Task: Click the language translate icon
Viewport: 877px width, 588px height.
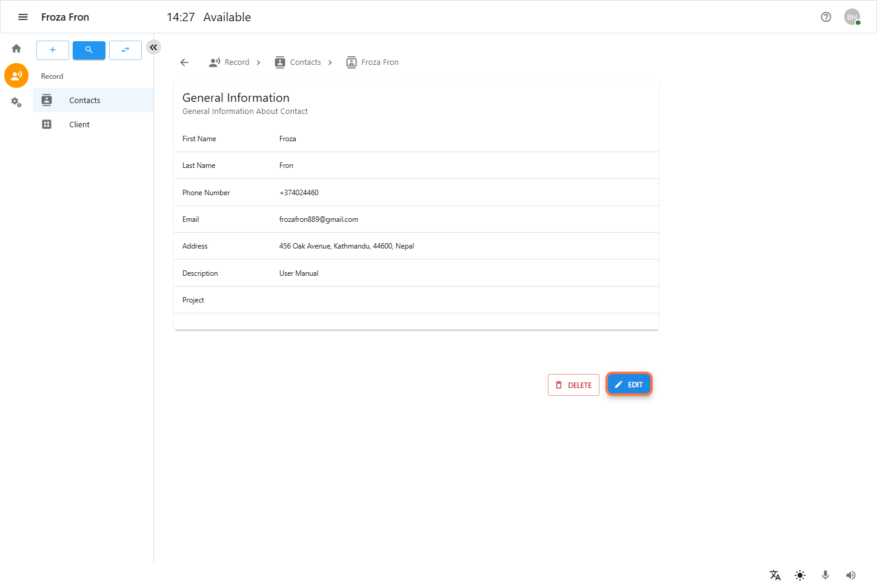Action: pyautogui.click(x=775, y=575)
